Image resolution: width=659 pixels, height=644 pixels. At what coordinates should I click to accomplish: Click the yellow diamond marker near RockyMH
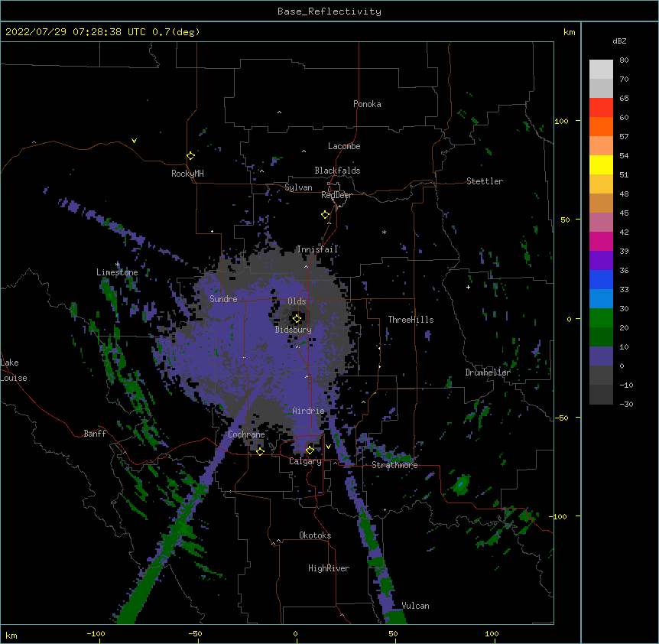point(191,156)
